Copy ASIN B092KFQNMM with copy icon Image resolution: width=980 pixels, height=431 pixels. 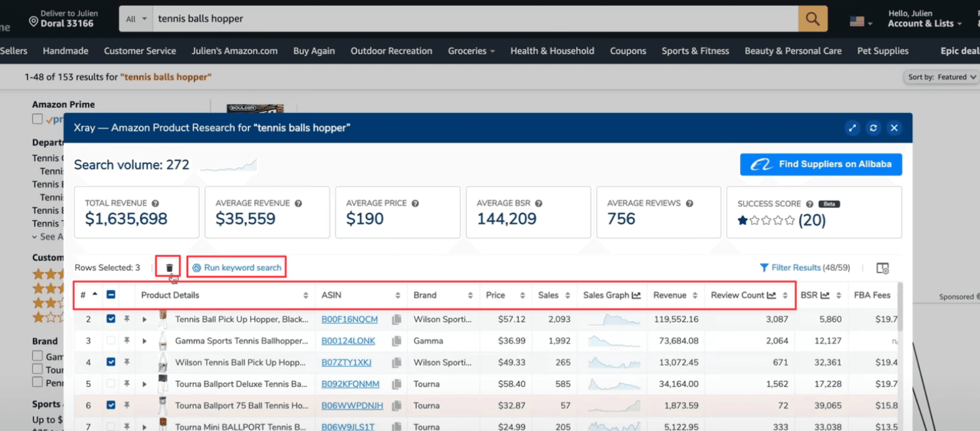click(396, 384)
